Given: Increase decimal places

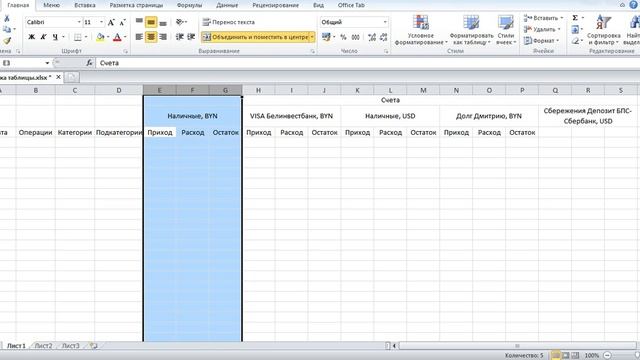Looking at the screenshot, I should point(372,37).
